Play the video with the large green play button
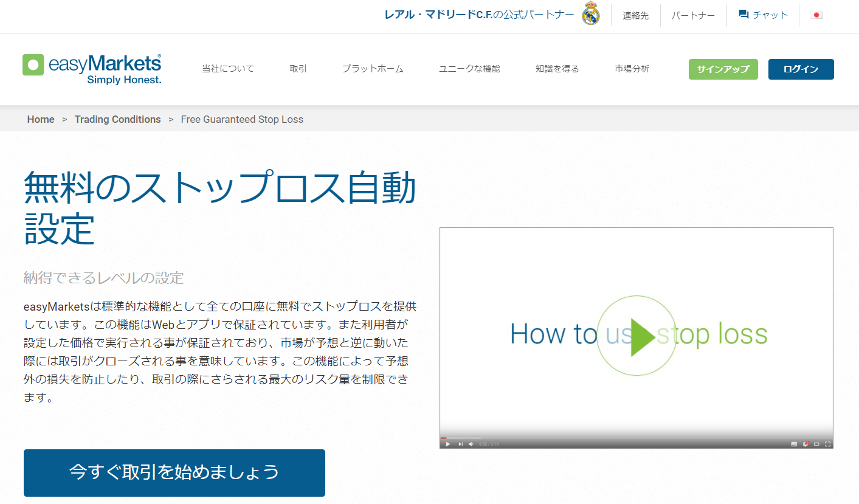The image size is (859, 504). pyautogui.click(x=636, y=335)
